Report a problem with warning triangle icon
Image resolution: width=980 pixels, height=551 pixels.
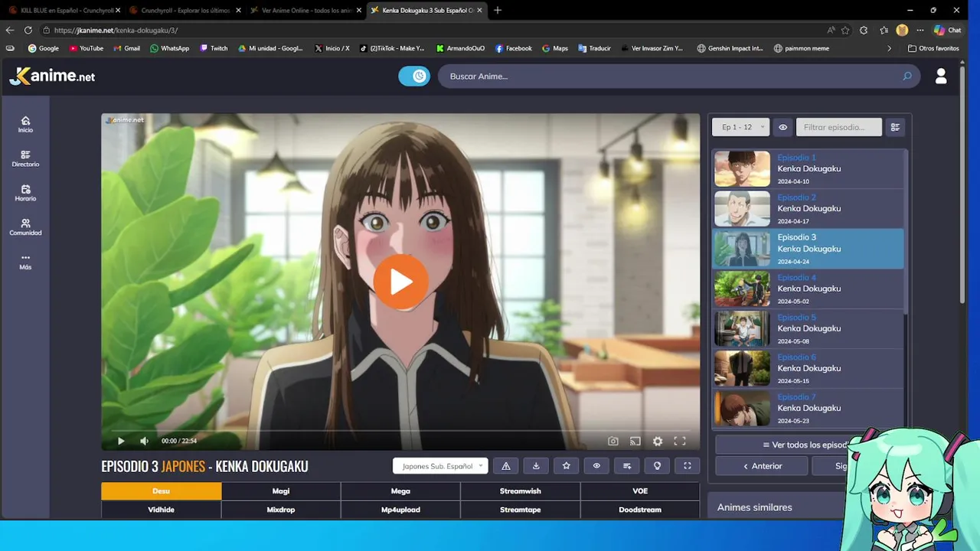pyautogui.click(x=506, y=466)
